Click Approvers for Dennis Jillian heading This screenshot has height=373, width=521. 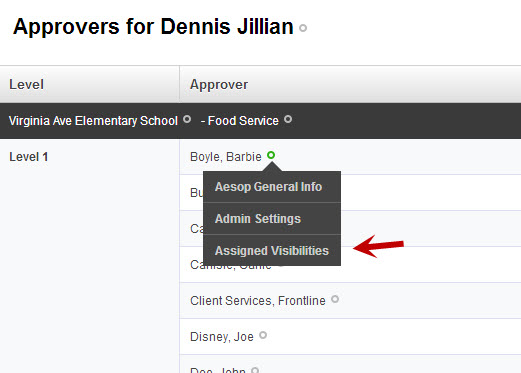pos(153,26)
